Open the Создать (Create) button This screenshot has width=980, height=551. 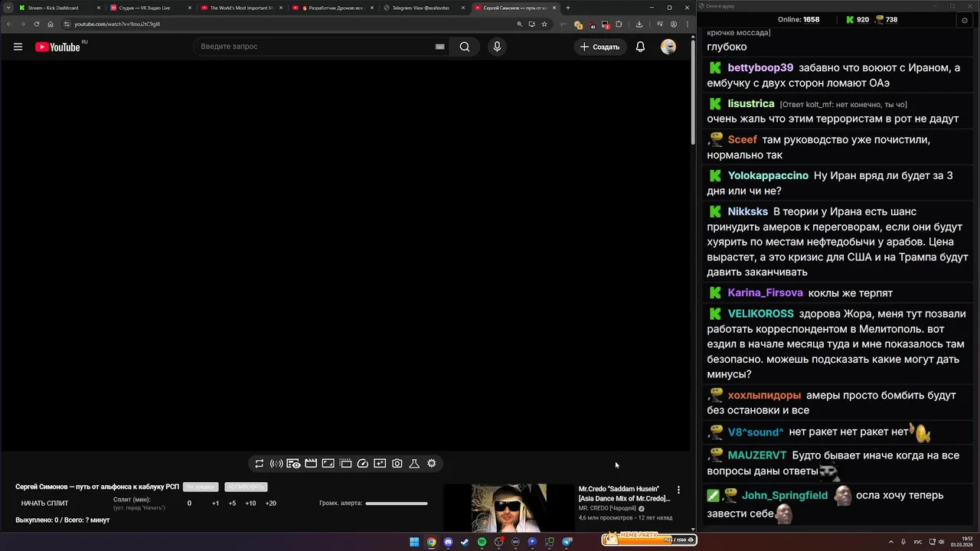pos(599,47)
